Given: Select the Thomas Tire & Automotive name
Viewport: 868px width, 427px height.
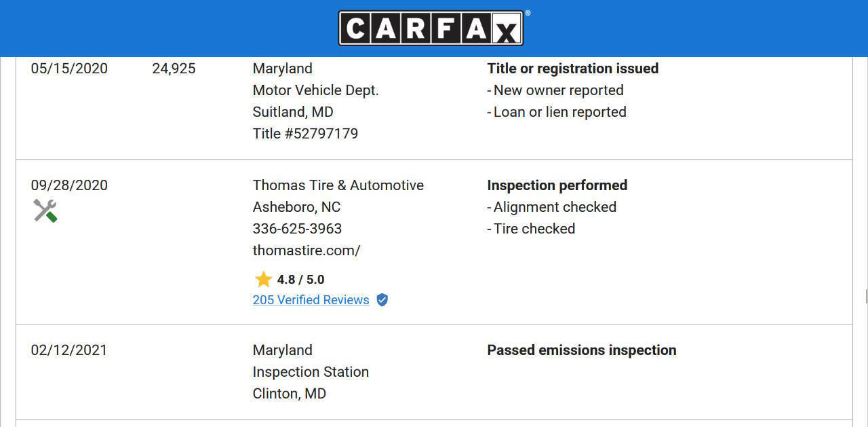Looking at the screenshot, I should click(338, 185).
